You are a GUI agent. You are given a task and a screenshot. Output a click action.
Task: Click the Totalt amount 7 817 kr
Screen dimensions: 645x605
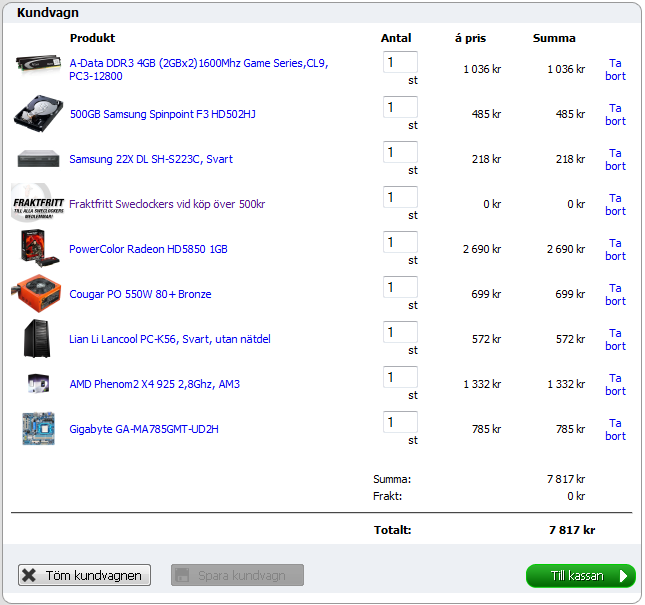[x=572, y=530]
